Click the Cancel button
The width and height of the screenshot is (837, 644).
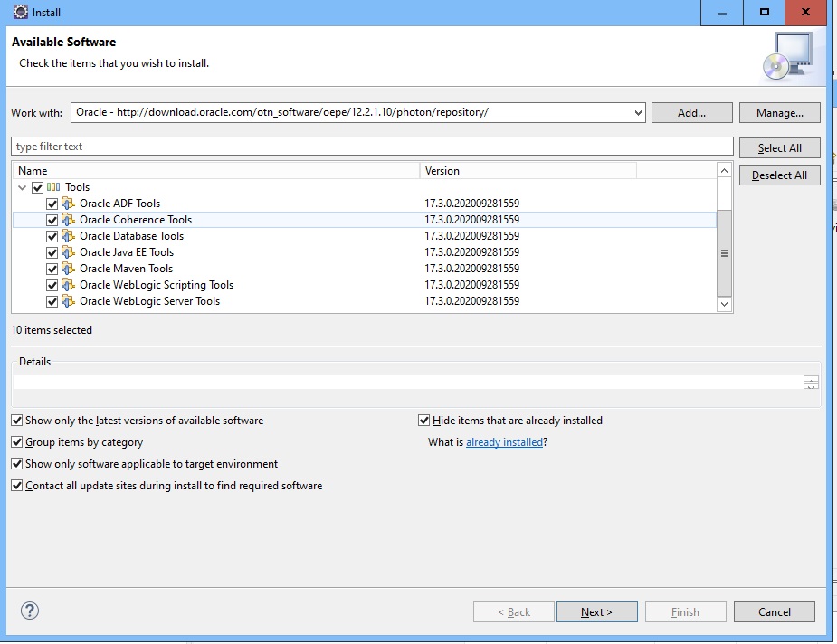(775, 612)
